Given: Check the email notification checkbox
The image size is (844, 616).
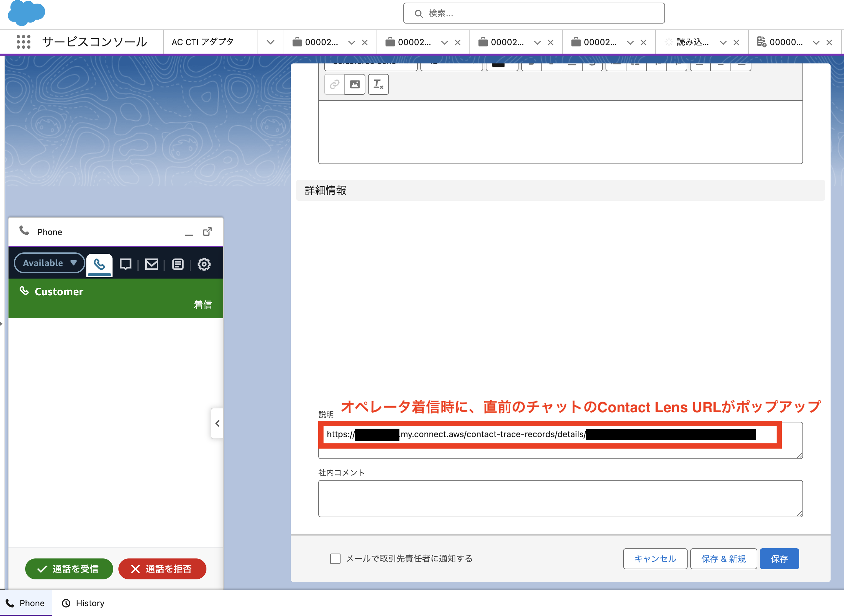Looking at the screenshot, I should (335, 558).
